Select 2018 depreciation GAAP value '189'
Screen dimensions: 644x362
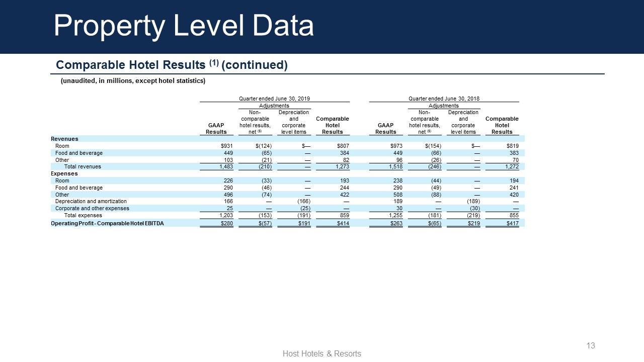click(x=397, y=201)
